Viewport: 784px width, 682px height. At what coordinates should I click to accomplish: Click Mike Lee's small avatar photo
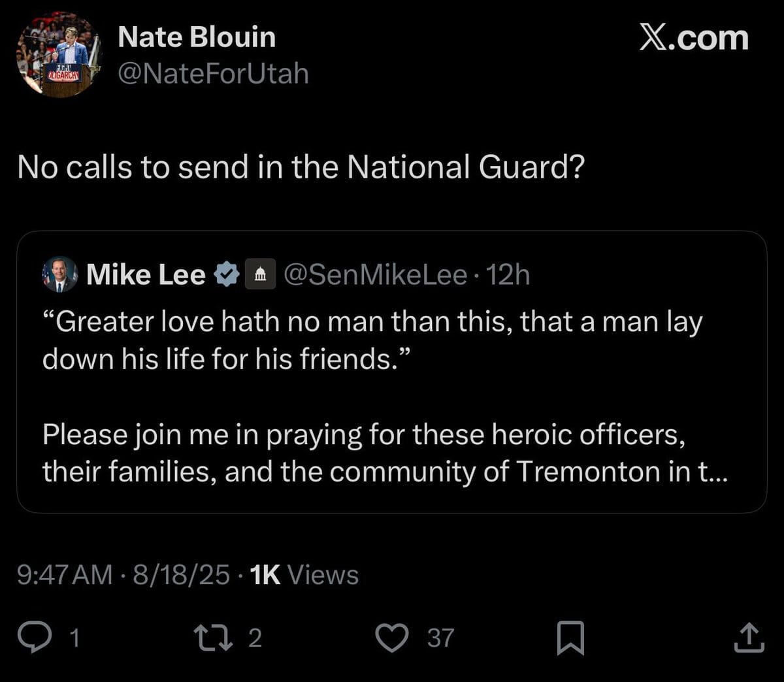tap(60, 274)
